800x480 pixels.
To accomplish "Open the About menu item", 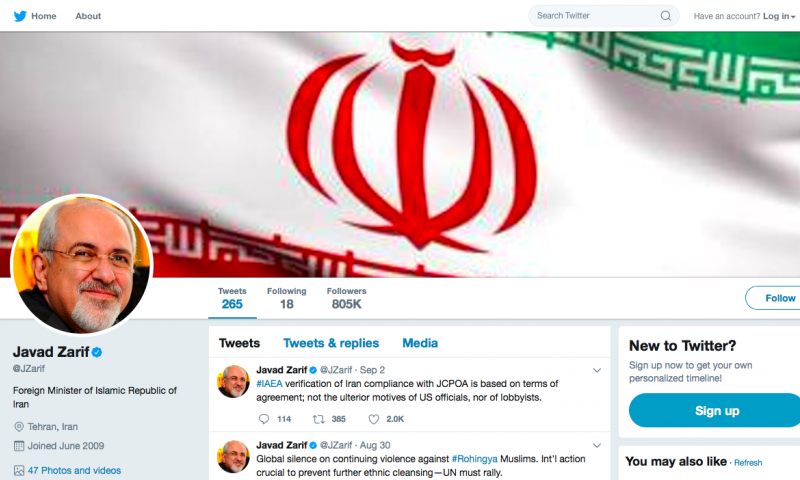I will coord(88,16).
